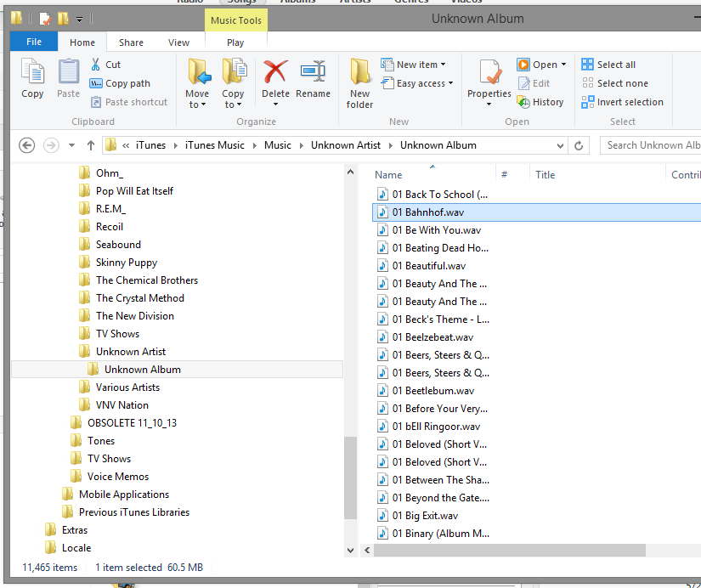Open the Properties dropdown arrow
The width and height of the screenshot is (701, 588).
click(489, 105)
